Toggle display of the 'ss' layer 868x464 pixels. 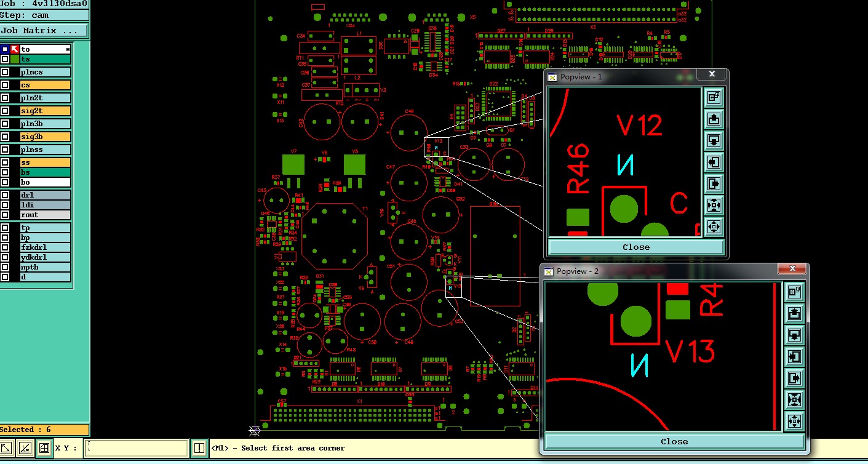4,162
